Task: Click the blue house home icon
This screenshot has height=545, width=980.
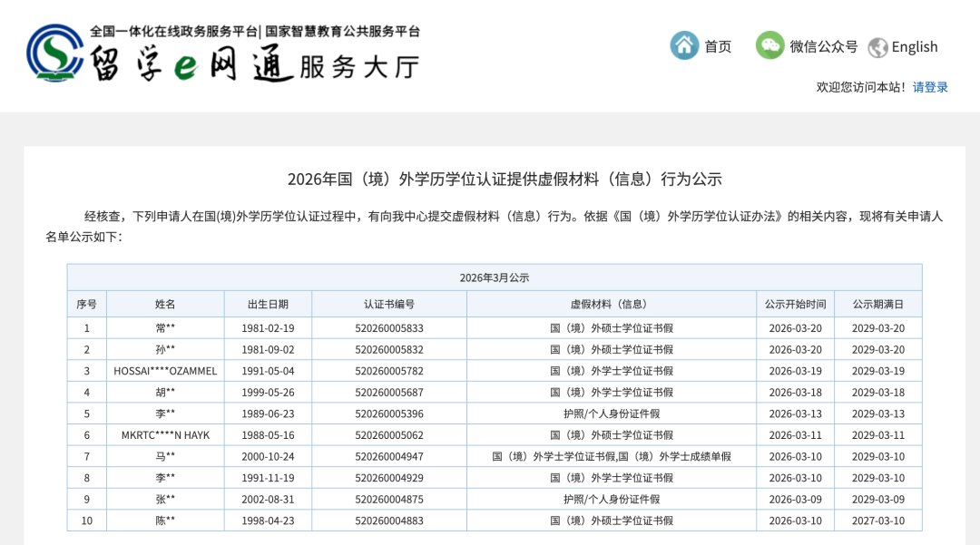Action: (684, 45)
